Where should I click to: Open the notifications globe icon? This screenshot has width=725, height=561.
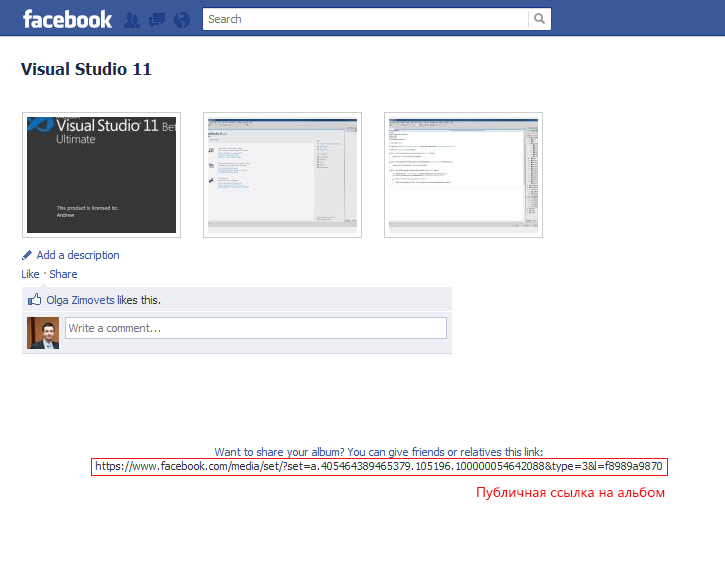coord(182,20)
